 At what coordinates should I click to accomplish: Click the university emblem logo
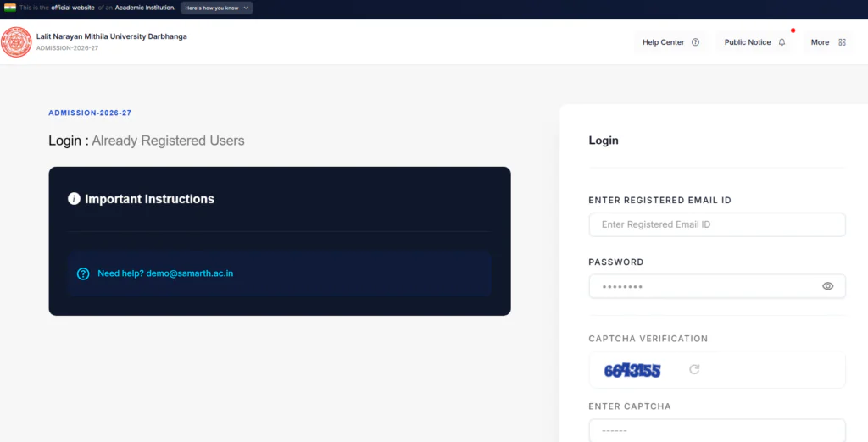(x=16, y=42)
